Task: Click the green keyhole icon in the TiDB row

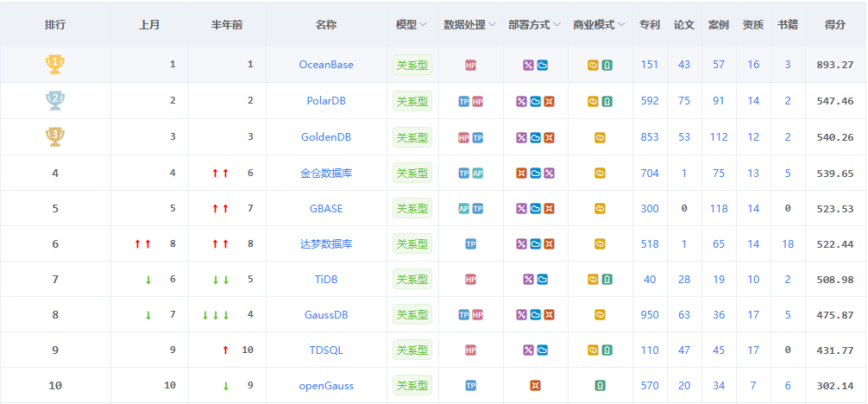Action: pyautogui.click(x=607, y=280)
